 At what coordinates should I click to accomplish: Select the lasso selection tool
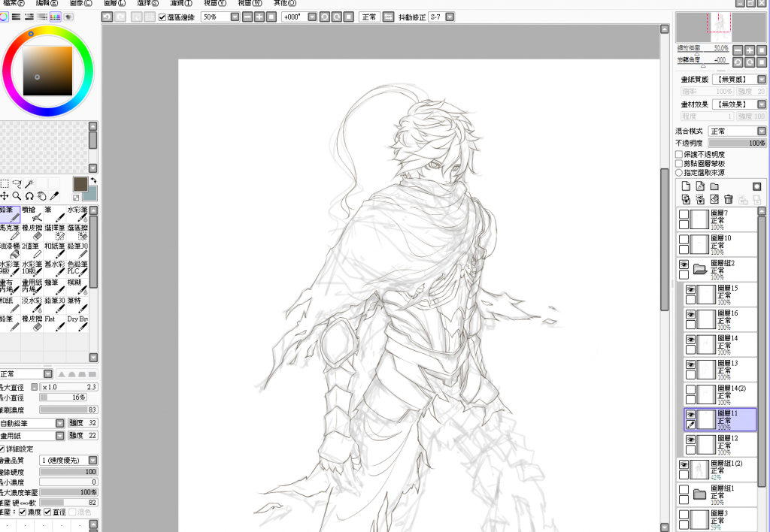click(x=17, y=183)
